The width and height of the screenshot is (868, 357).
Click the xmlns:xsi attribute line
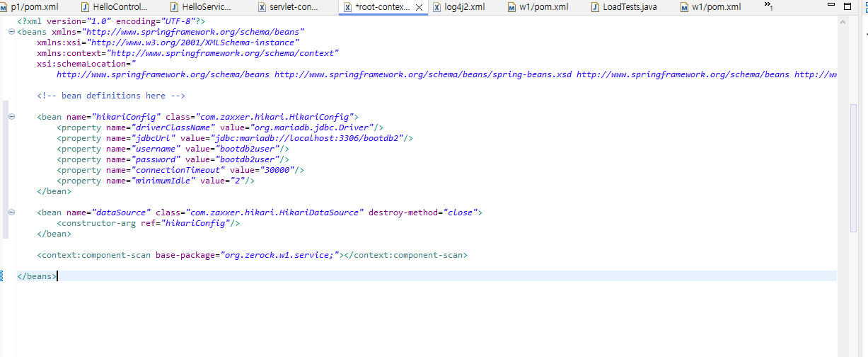point(168,42)
